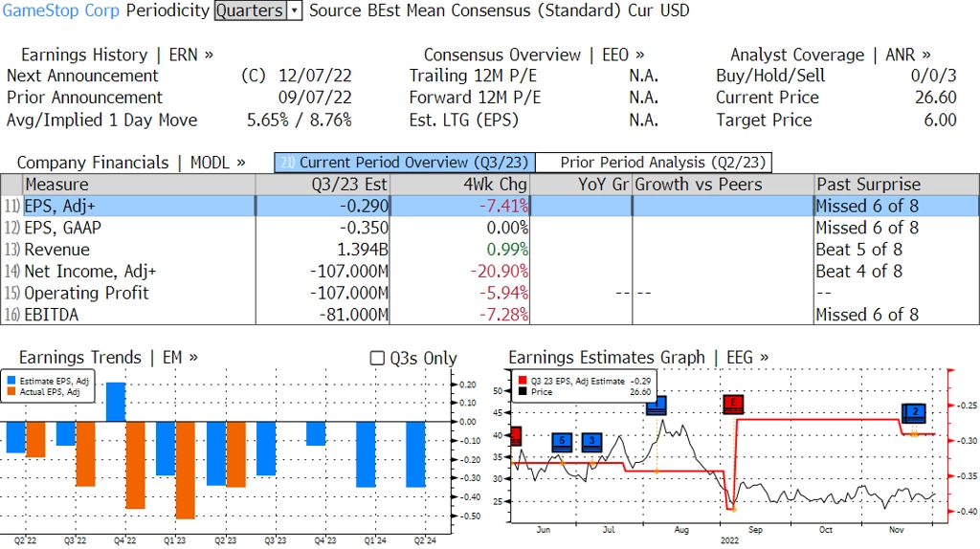Click the 1.394B revenue estimate value

click(363, 250)
